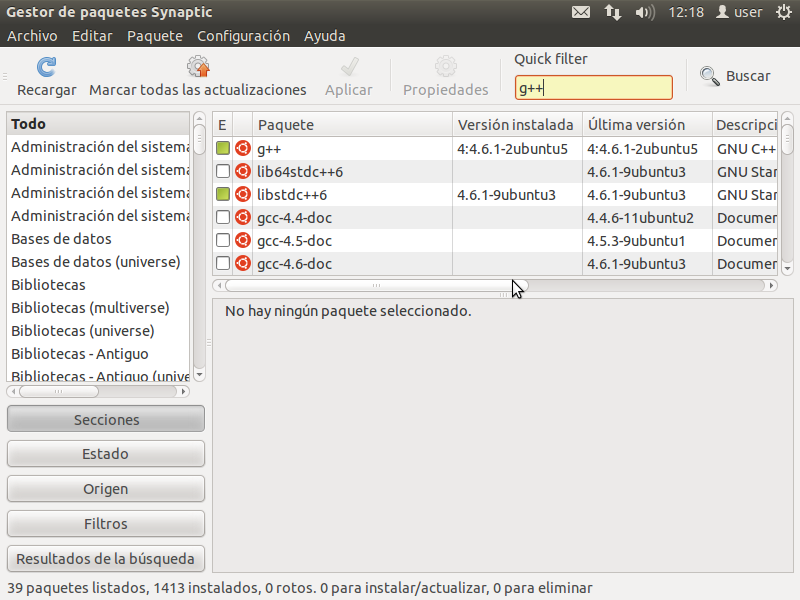Click the sections list scroll-right arrow

pos(184,392)
